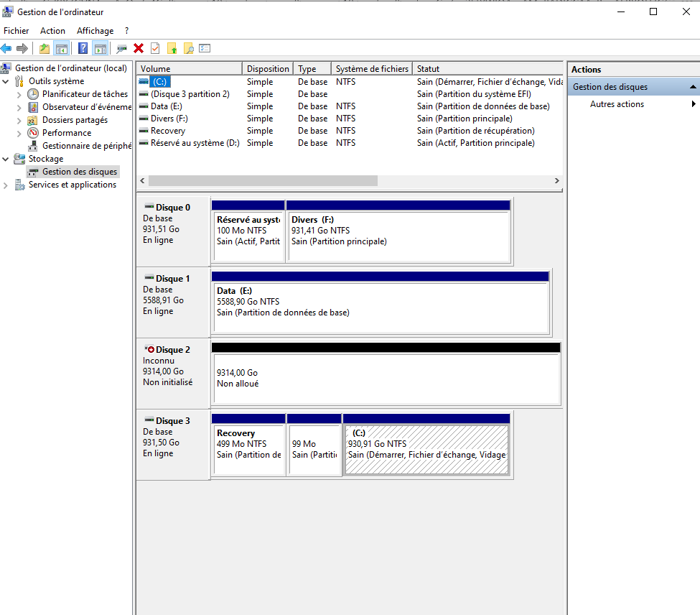Screen dimensions: 700x615
Task: Click the (C:) volume drive icon in list
Action: 144,82
